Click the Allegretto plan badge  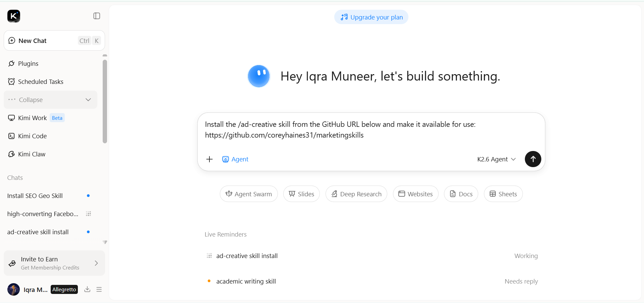pos(64,289)
